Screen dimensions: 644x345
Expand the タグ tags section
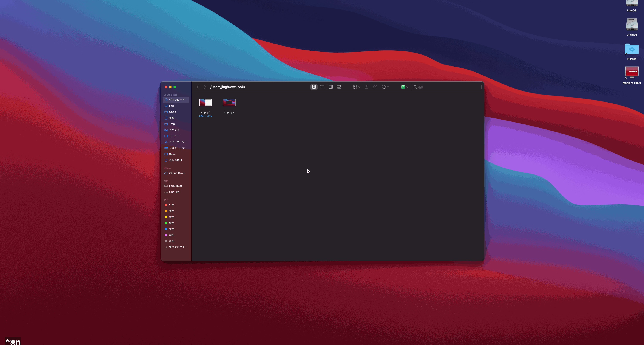[x=166, y=200]
